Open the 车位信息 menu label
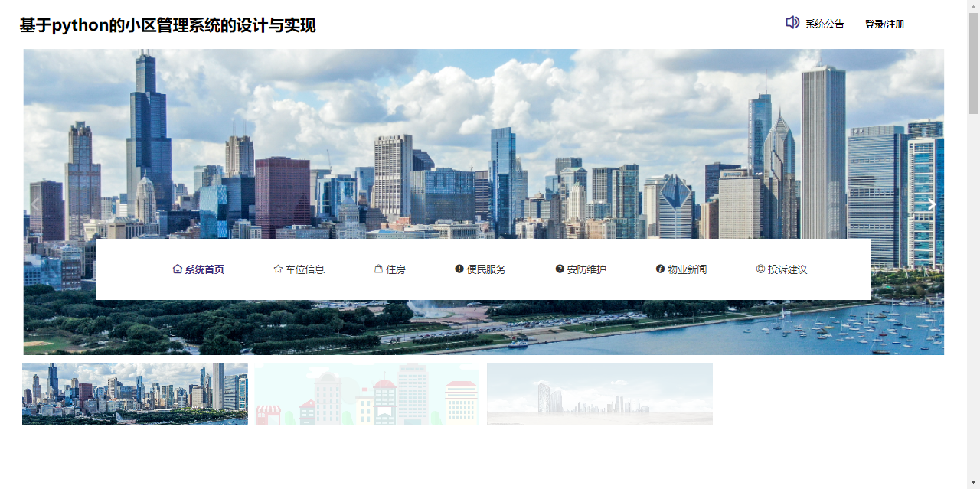Screen dimensions: 980x489 (305, 269)
